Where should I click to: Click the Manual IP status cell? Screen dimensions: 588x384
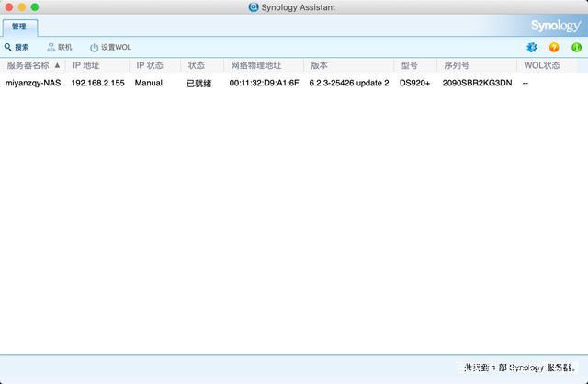[149, 83]
